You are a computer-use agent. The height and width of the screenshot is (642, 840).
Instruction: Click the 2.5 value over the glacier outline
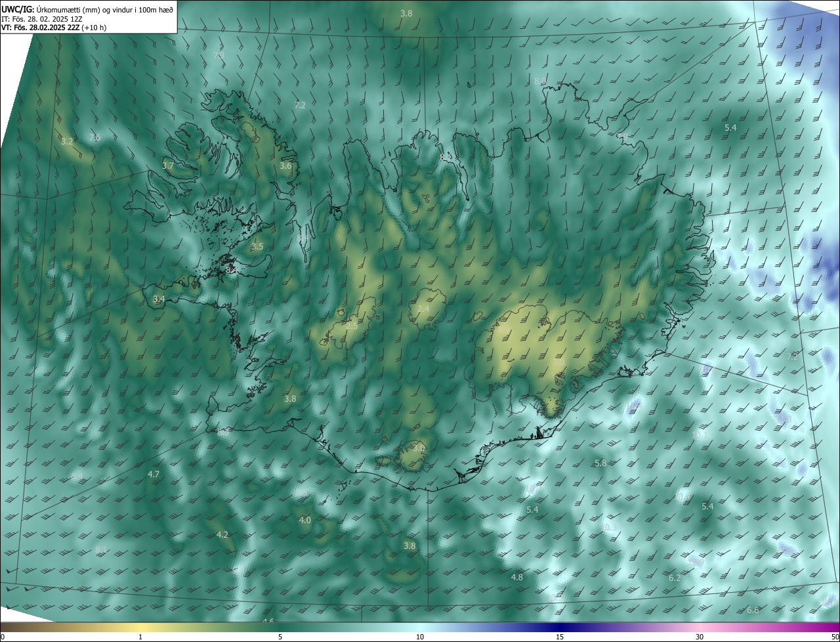click(x=352, y=326)
